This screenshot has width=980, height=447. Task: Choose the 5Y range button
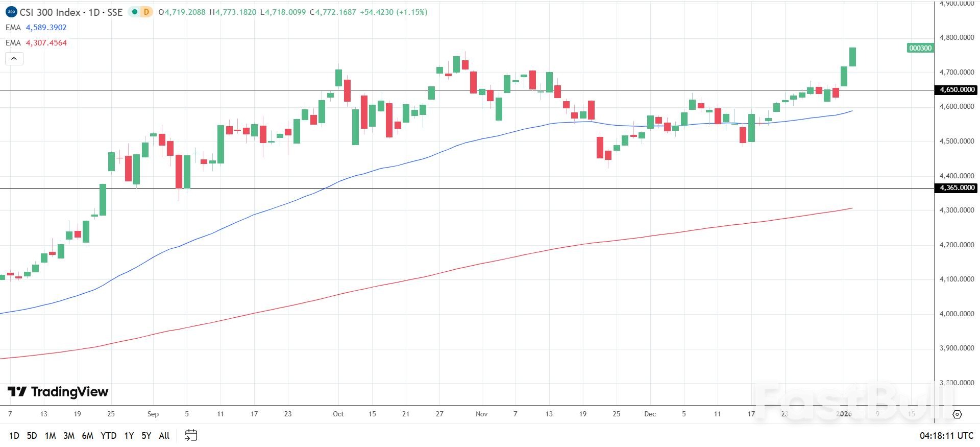point(146,436)
